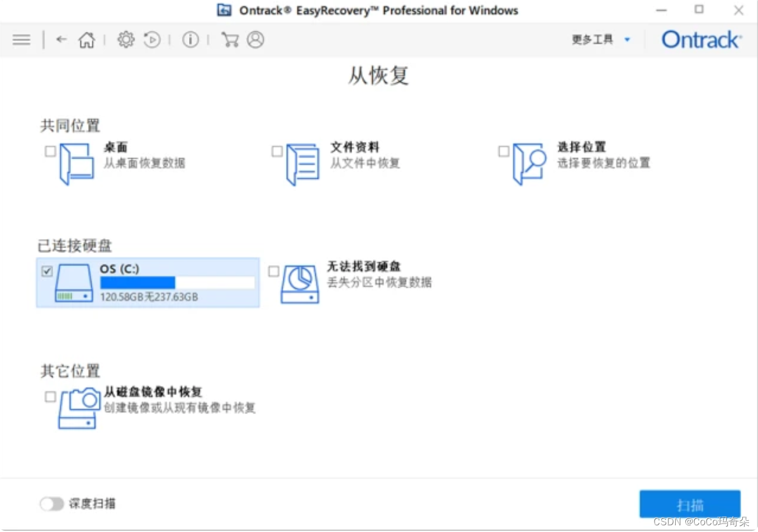Screen dimensions: 758x532
Task: Maximize the EasyRecovery window
Action: coord(699,9)
